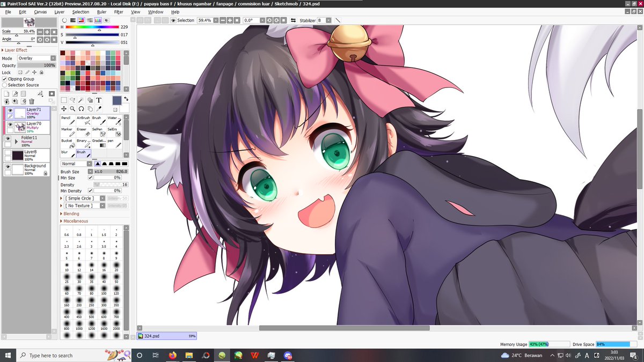Hide Layer70 using its eye icon
The height and width of the screenshot is (362, 644).
click(10, 124)
